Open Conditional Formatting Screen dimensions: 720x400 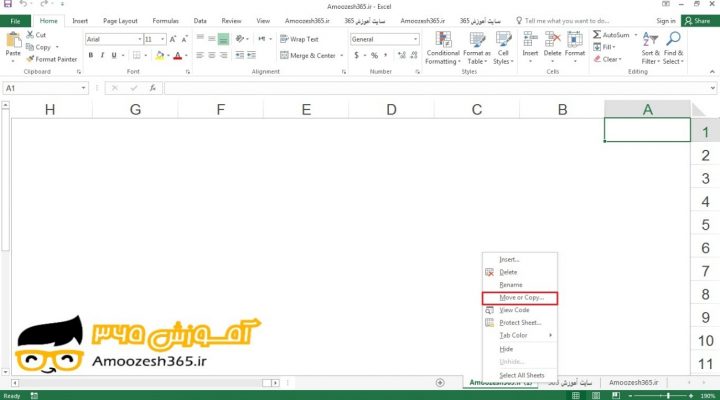pos(443,48)
